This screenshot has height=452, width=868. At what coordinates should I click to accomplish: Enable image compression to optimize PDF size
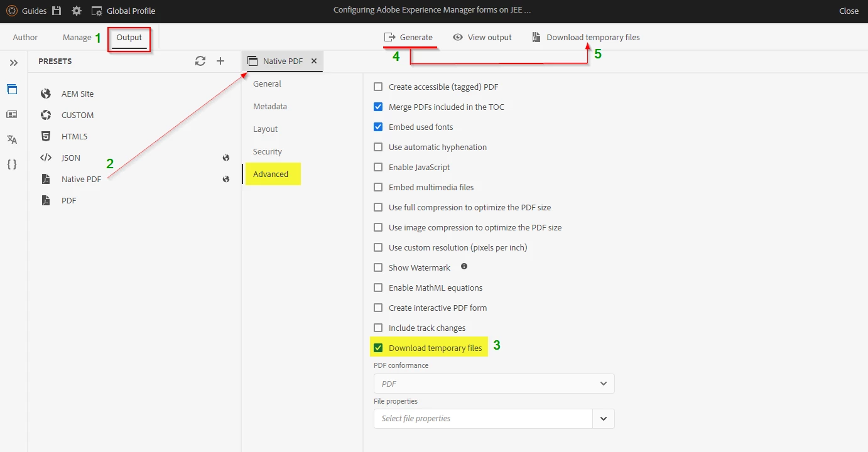point(378,227)
